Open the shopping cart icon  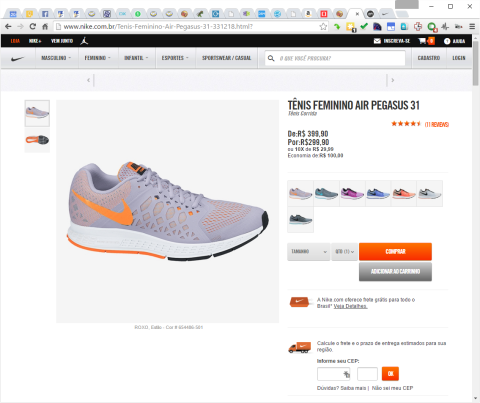[422, 41]
